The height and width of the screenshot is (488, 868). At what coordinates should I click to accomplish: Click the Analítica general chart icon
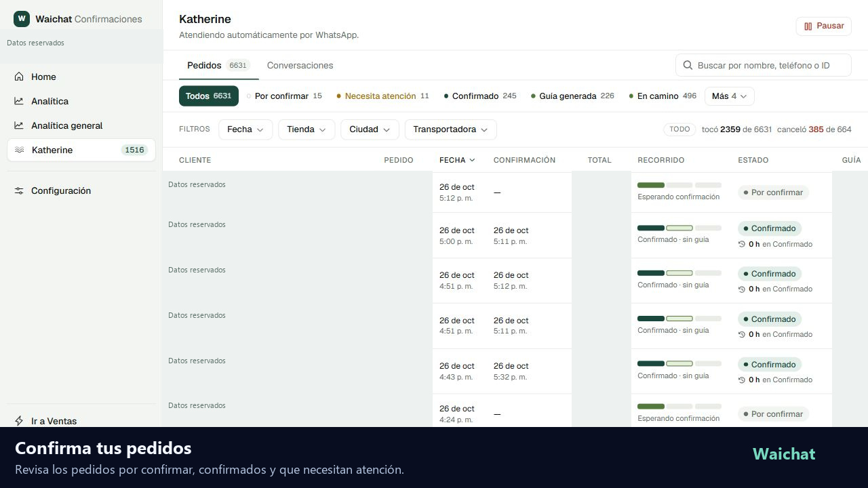pos(19,125)
